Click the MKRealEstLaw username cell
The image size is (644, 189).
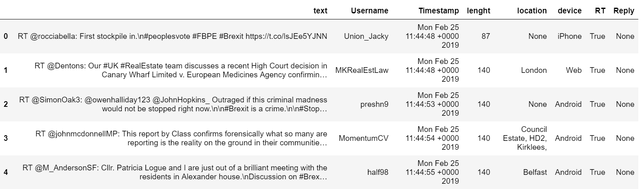pos(362,70)
